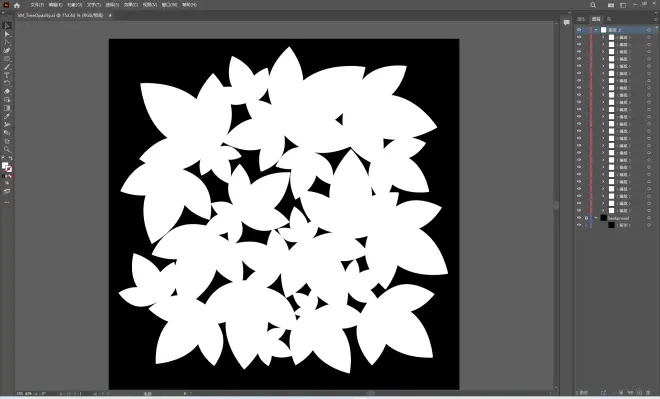Open the 文件(F) menu
Viewport: 660px width, 399px height.
[37, 5]
